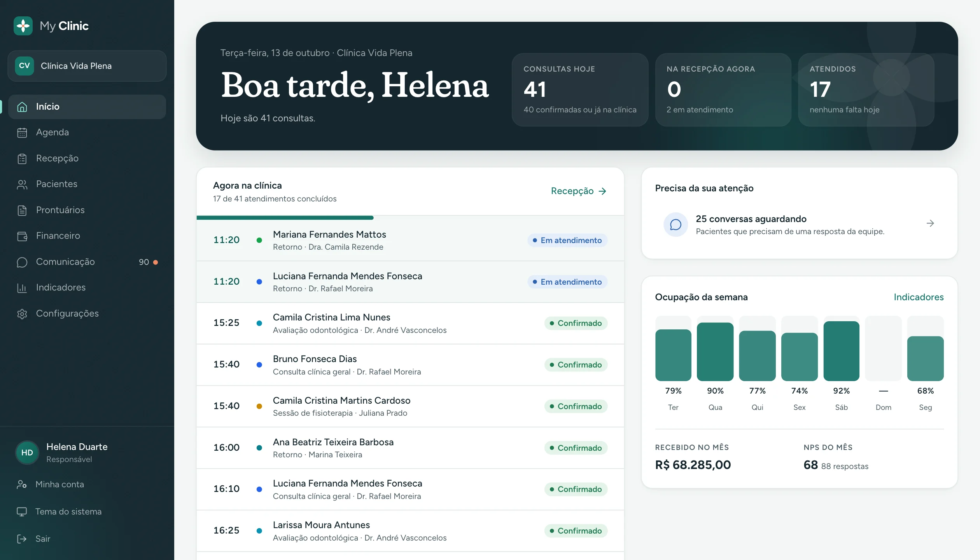This screenshot has width=980, height=560.
Task: Click the Atendidos 17 stat card
Action: 866,90
